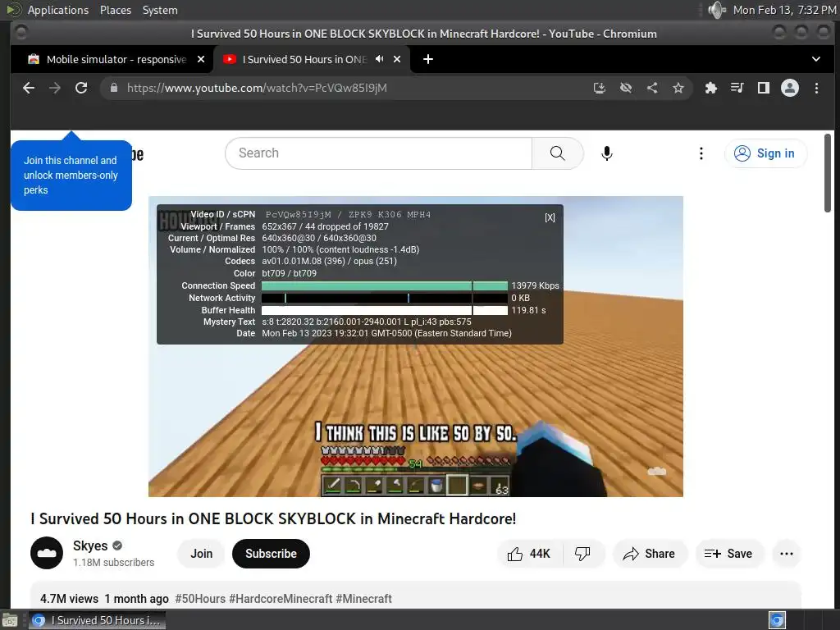840x630 pixels.
Task: Go back to previous page
Action: coord(29,88)
